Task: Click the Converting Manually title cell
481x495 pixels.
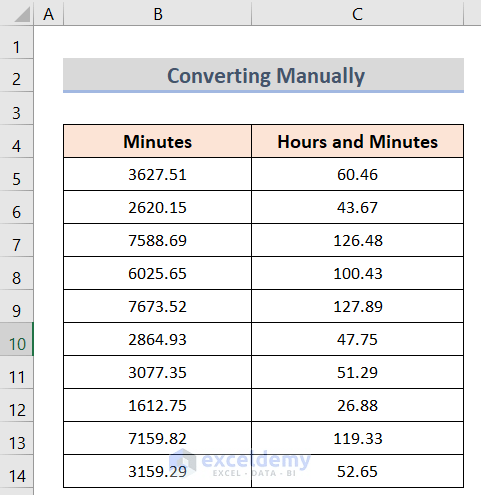Action: [263, 75]
